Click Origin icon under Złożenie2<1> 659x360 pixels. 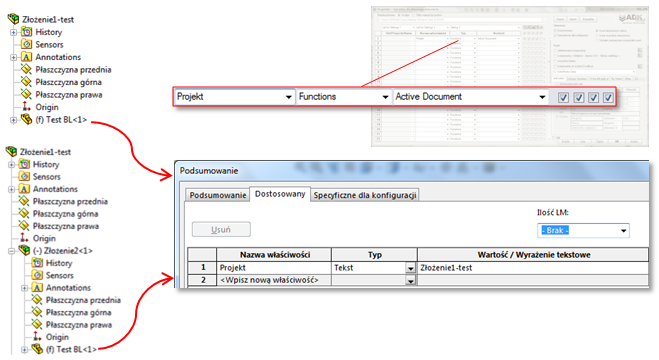[37, 337]
